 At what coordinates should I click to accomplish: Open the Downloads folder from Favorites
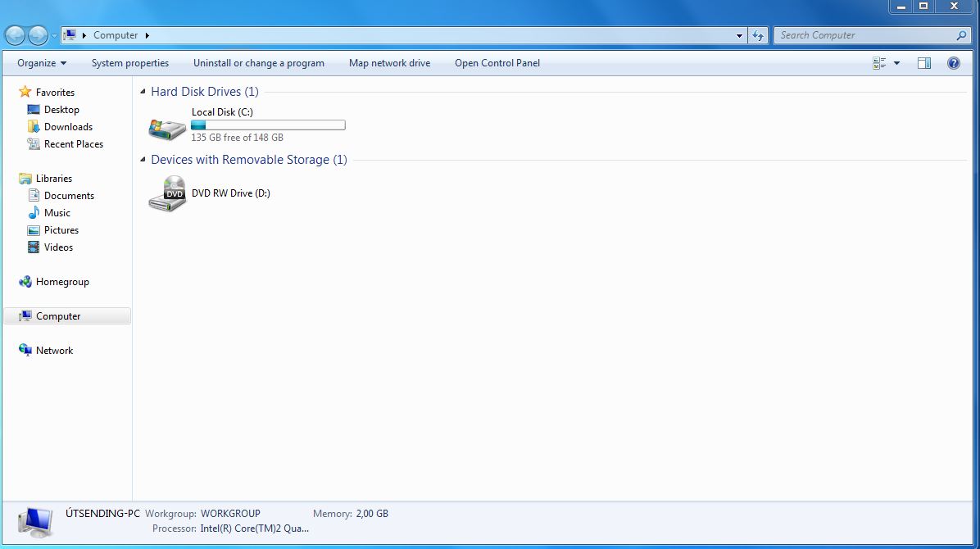(x=66, y=126)
